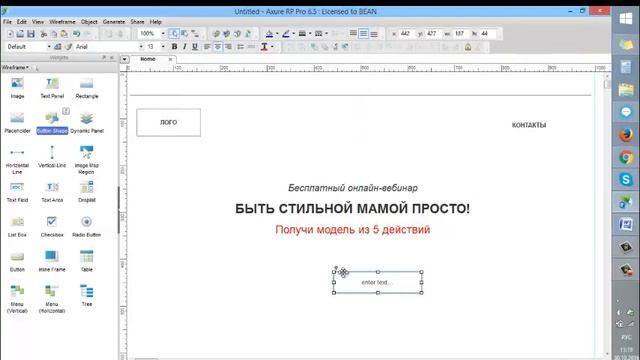Toggle Bold text formatting
640x360 pixels.
coord(174,47)
